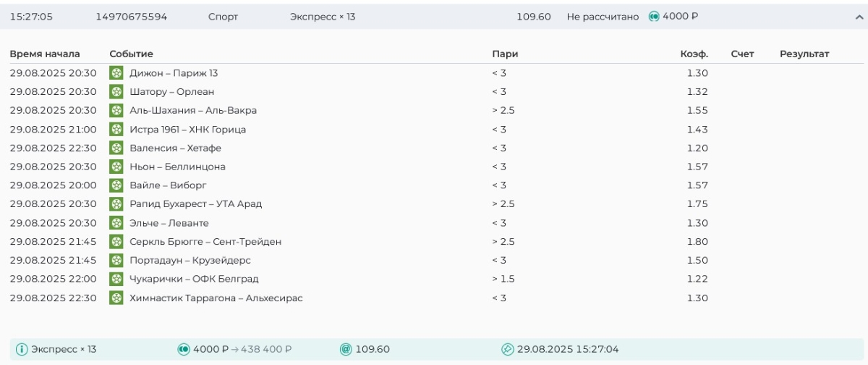
Task: Click the sport icon beside Эльче – Леванте
Action: pos(116,223)
